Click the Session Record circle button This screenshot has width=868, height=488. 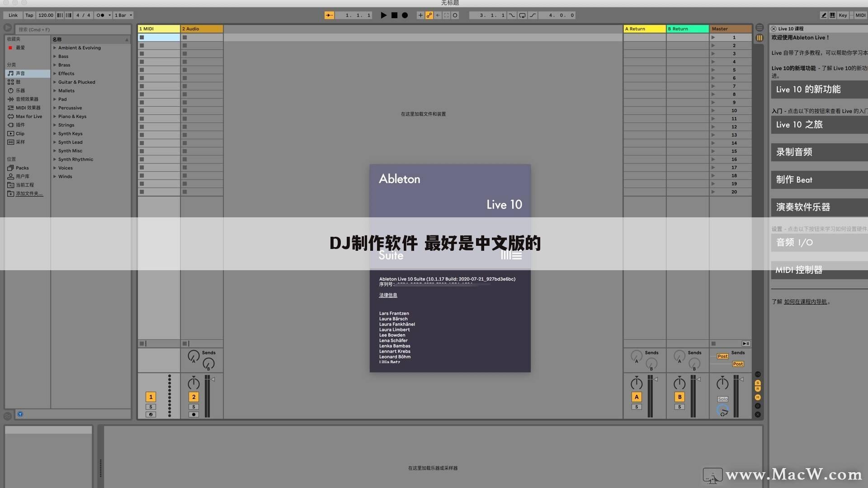click(455, 15)
